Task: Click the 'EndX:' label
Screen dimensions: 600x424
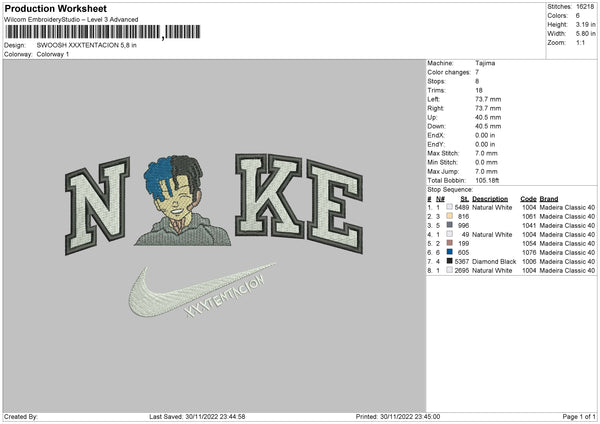Action: [x=436, y=135]
